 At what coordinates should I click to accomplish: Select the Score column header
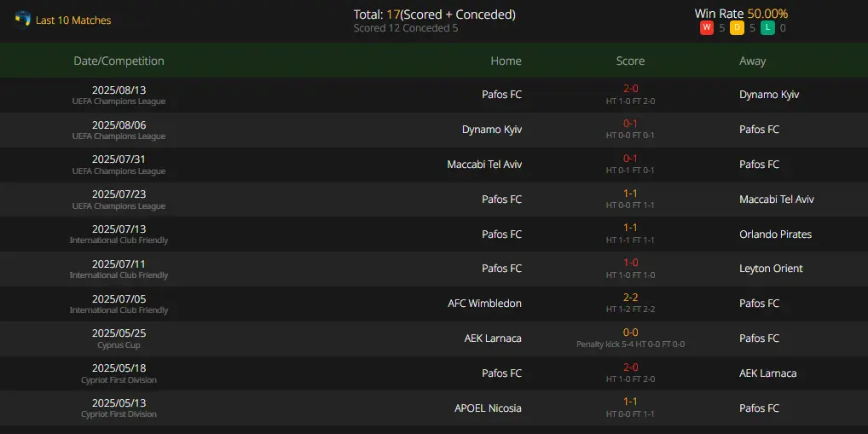pyautogui.click(x=630, y=61)
